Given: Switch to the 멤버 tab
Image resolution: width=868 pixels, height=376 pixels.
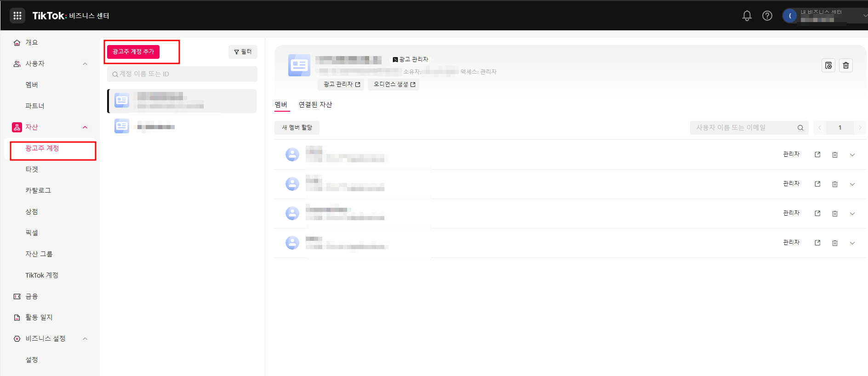Looking at the screenshot, I should (281, 105).
